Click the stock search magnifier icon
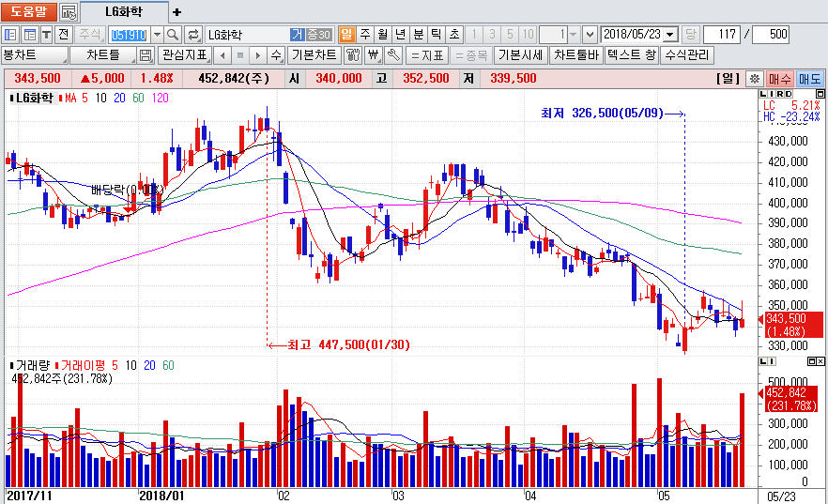This screenshot has height=504, width=828. coord(173,34)
